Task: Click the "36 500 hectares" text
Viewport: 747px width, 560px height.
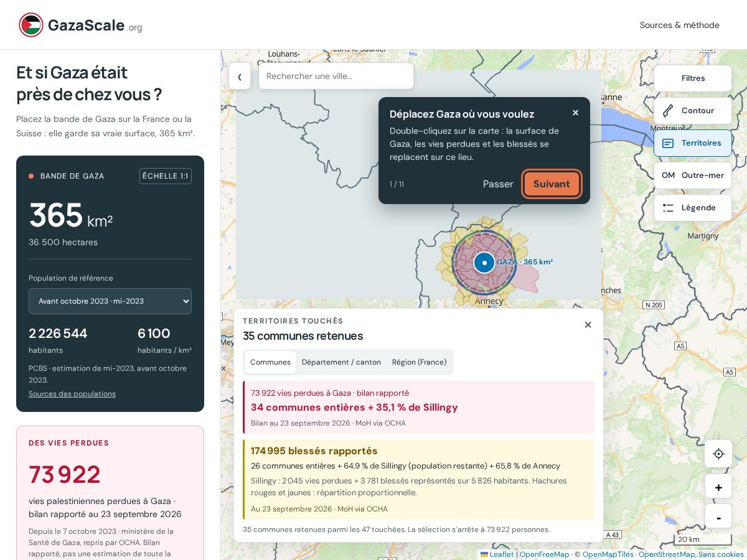Action: pyautogui.click(x=63, y=242)
